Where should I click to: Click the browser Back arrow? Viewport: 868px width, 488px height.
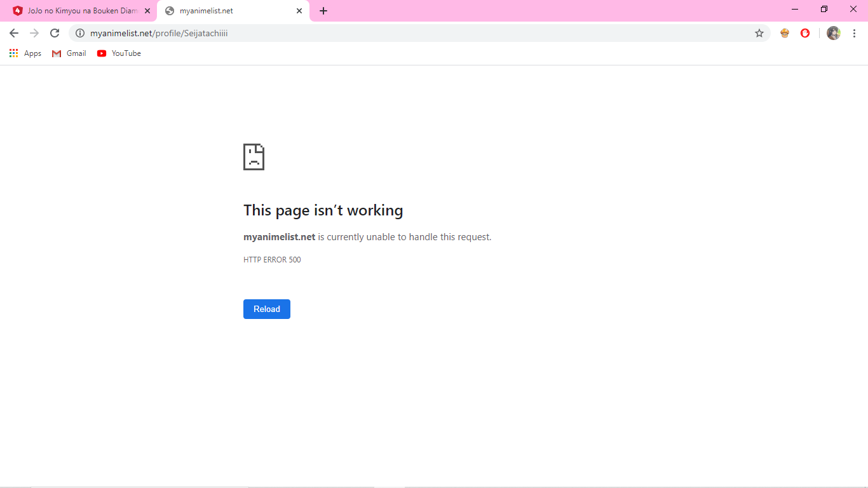tap(14, 33)
